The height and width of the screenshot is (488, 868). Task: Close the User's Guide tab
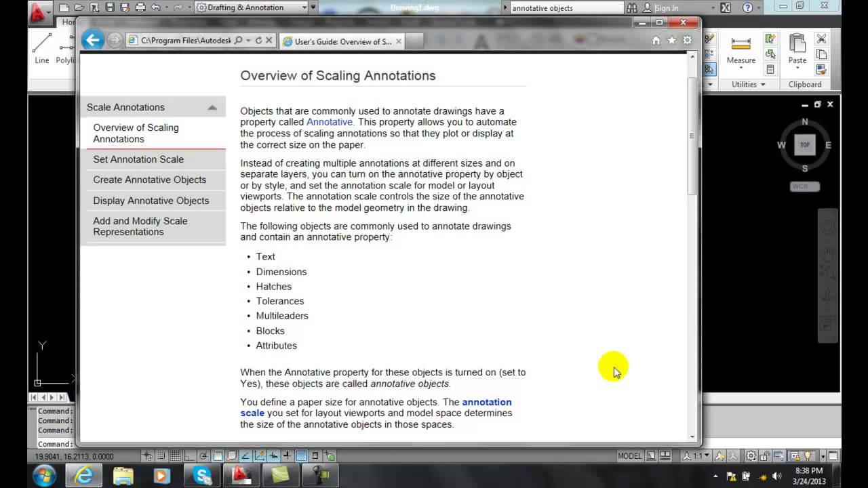tap(399, 41)
